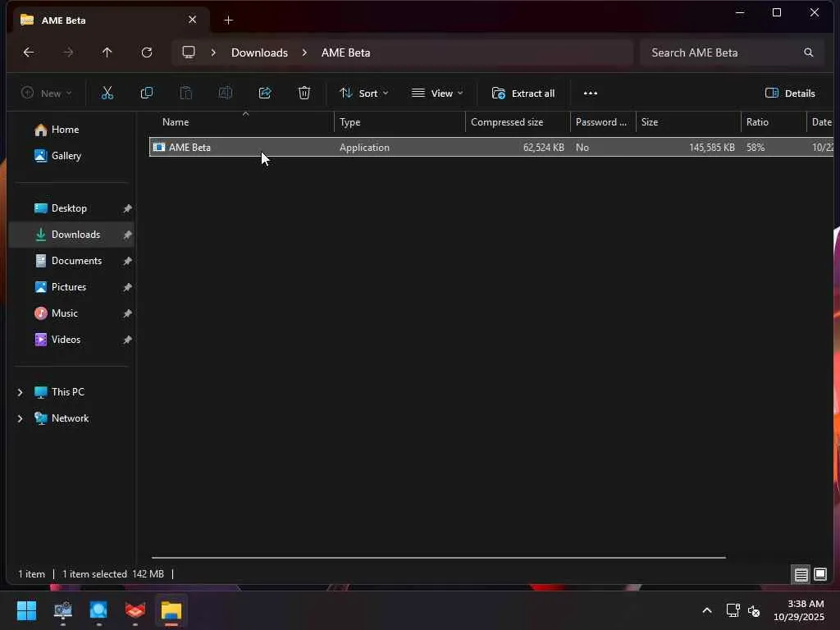Go up one folder level
This screenshot has width=840, height=630.
pos(107,52)
